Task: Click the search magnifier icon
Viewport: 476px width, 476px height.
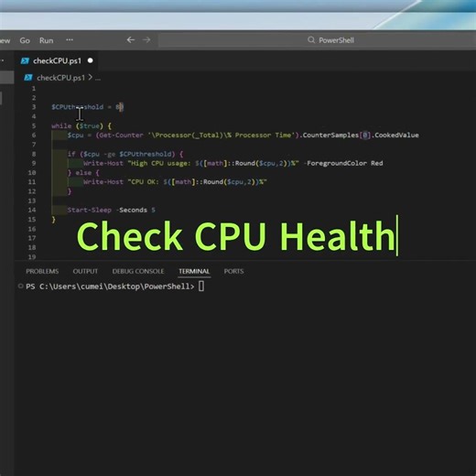Action: [311, 40]
